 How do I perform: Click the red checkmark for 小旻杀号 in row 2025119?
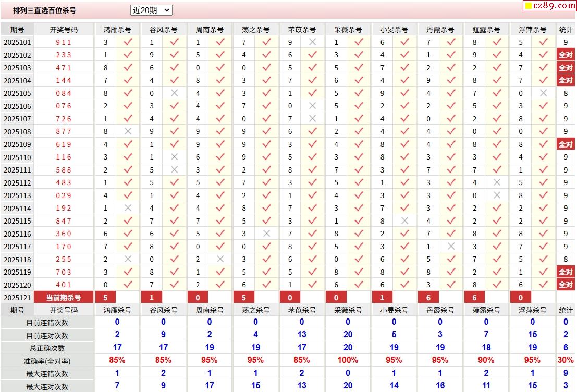coord(405,272)
